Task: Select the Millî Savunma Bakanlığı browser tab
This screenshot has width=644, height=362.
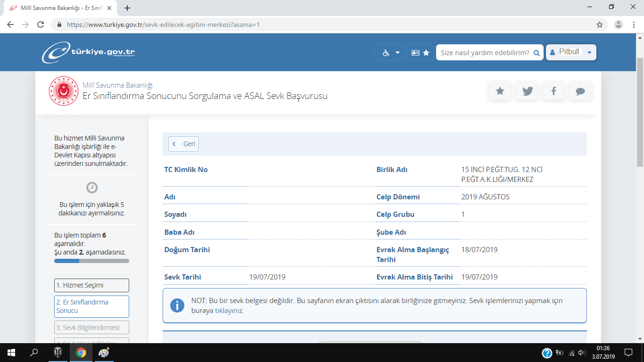Action: point(61,8)
